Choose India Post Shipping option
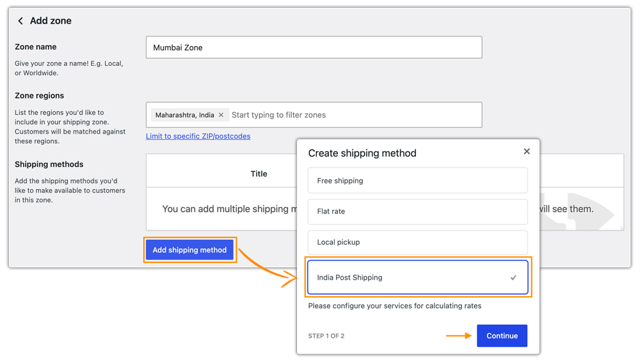Image resolution: width=640 pixels, height=364 pixels. (x=417, y=278)
